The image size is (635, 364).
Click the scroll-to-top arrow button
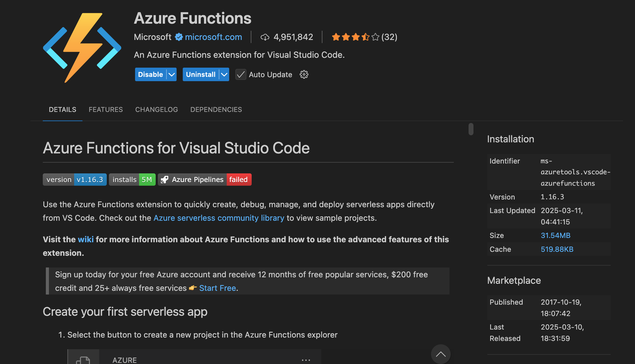click(441, 354)
